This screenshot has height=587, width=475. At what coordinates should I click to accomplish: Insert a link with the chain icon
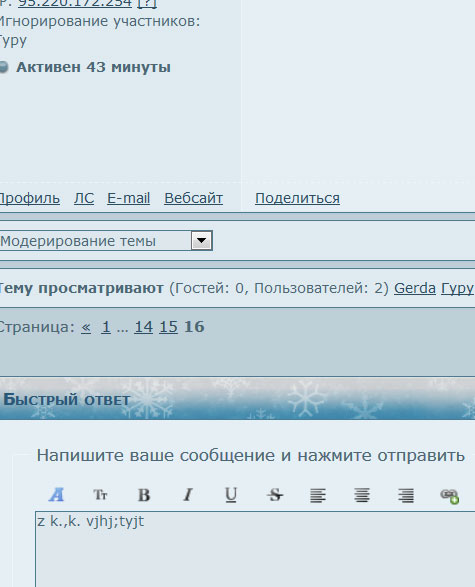click(x=450, y=496)
